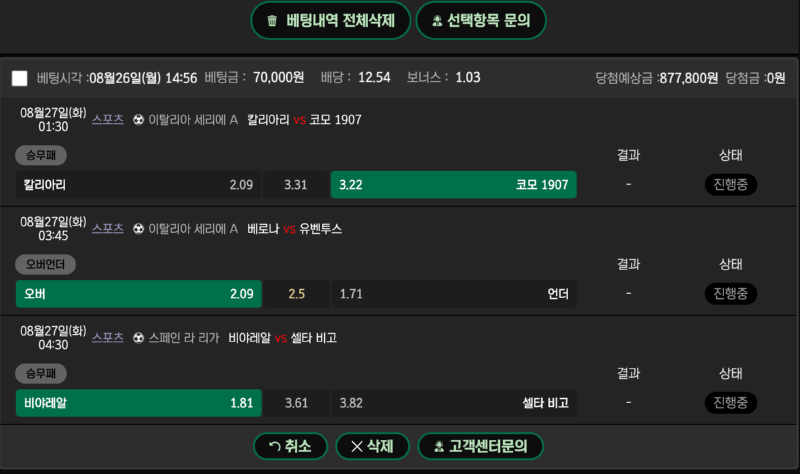
Task: Check the bet slip selection checkbox
Action: (19, 78)
